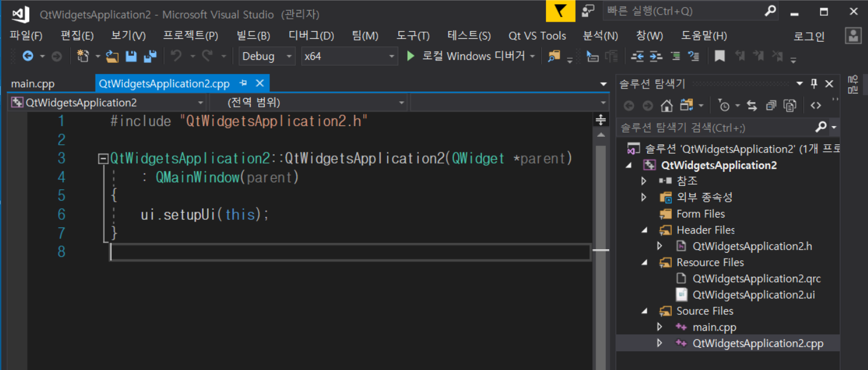Click the editor split-window handle above the scrollbar
The height and width of the screenshot is (370, 868).
pos(600,120)
